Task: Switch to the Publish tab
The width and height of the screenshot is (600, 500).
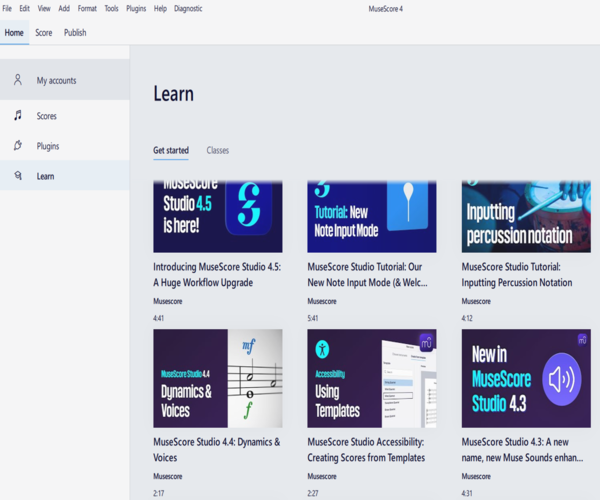Action: [x=75, y=32]
